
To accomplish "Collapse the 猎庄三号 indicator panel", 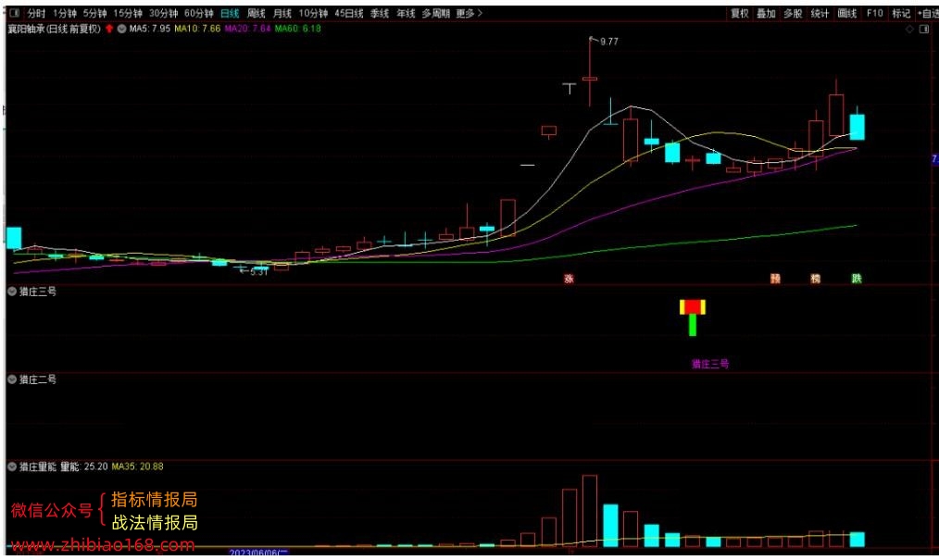I will point(12,292).
